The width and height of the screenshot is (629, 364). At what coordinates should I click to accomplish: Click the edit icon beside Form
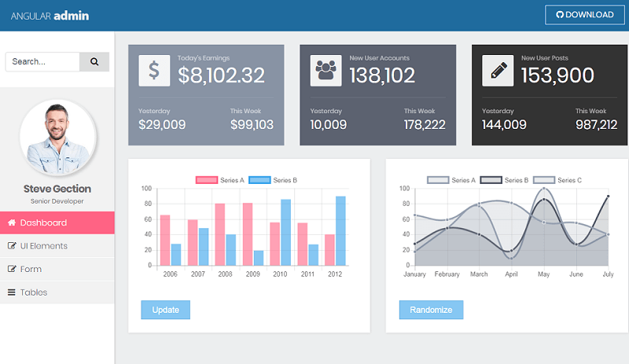click(x=12, y=269)
